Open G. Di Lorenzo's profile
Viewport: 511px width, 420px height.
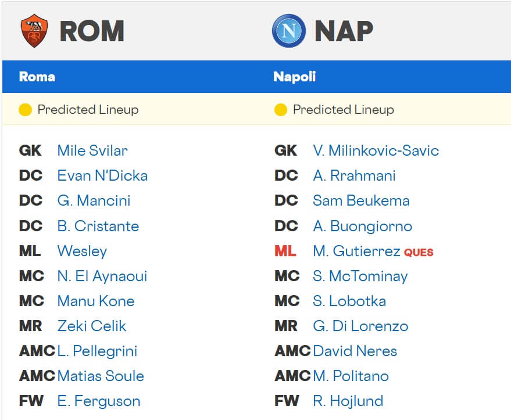[362, 326]
